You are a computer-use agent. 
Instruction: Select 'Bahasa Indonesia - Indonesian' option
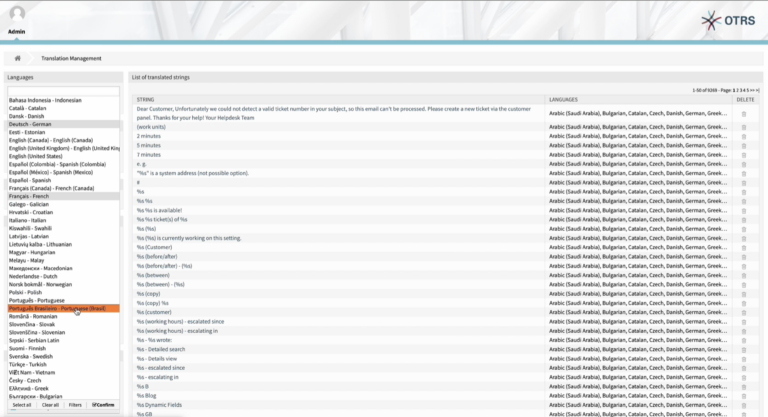coord(63,100)
